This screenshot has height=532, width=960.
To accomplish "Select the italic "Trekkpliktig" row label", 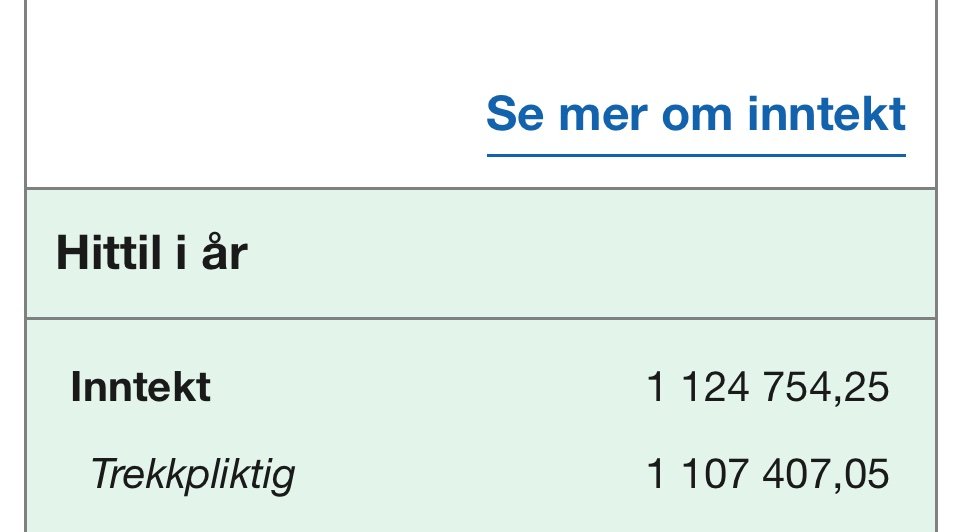I will click(193, 473).
